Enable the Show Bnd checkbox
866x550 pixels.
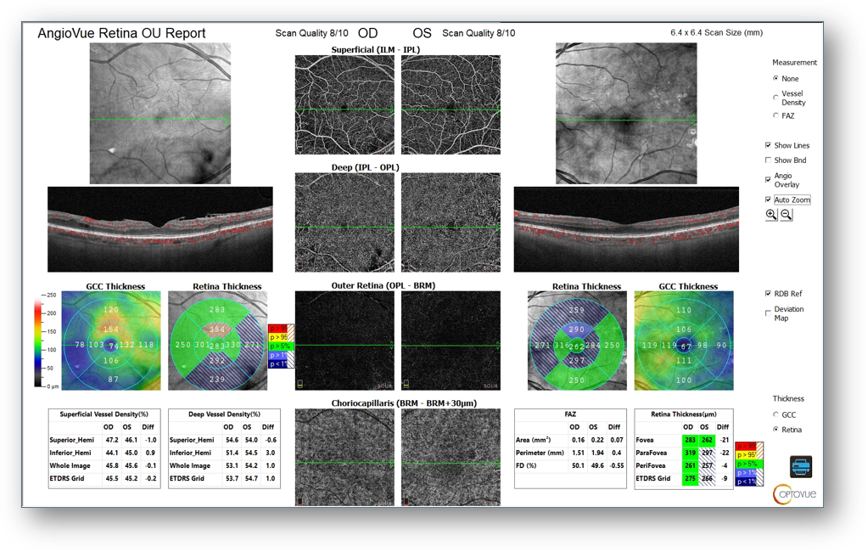click(x=768, y=160)
